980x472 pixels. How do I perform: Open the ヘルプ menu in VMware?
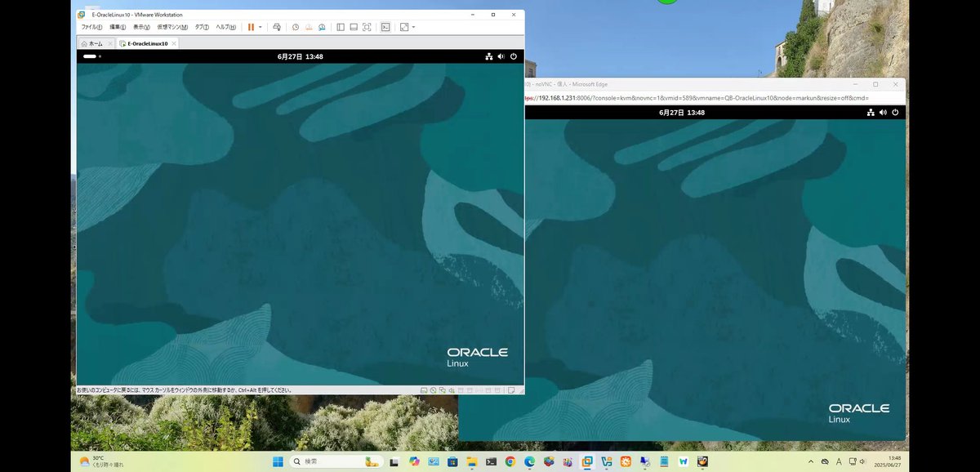225,27
